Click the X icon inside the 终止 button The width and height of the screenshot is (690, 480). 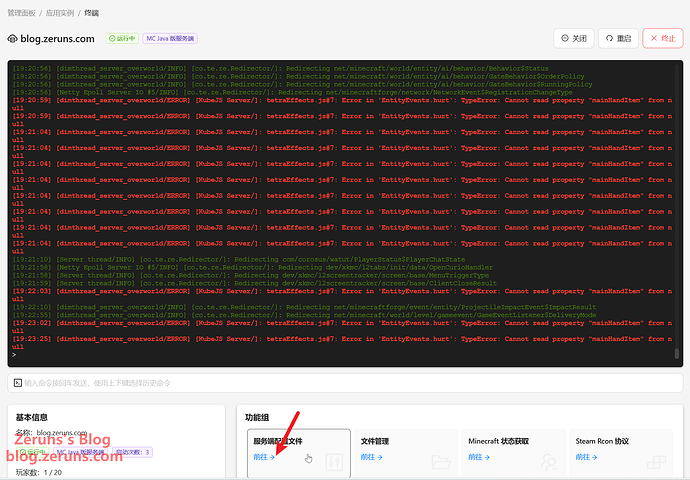coord(654,38)
